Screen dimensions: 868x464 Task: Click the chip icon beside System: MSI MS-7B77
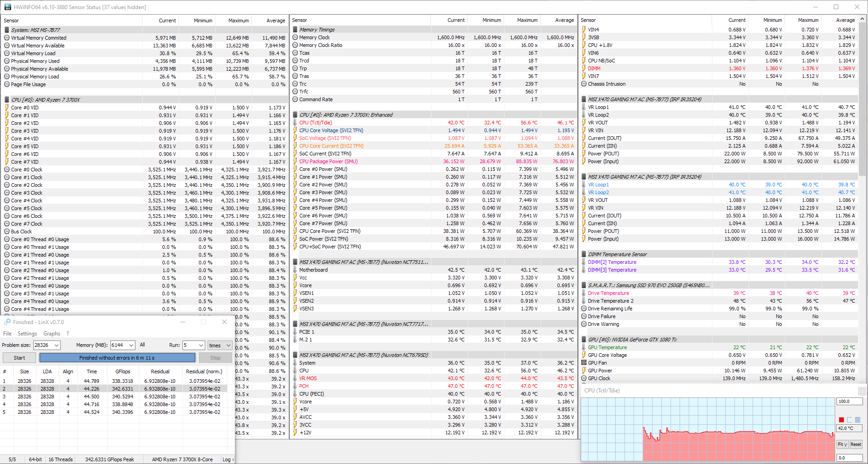pyautogui.click(x=7, y=30)
